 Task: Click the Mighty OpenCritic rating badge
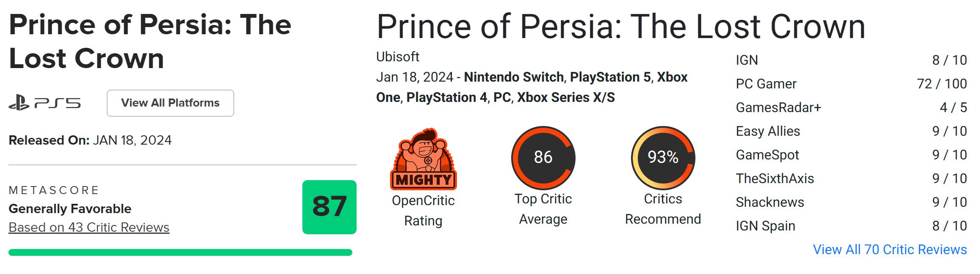[x=423, y=159]
